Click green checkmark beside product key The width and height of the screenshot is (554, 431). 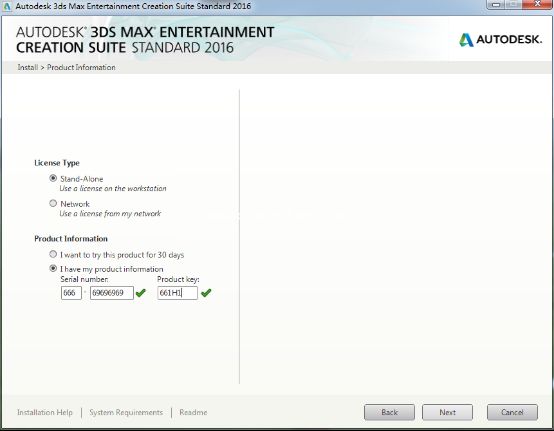pos(206,293)
